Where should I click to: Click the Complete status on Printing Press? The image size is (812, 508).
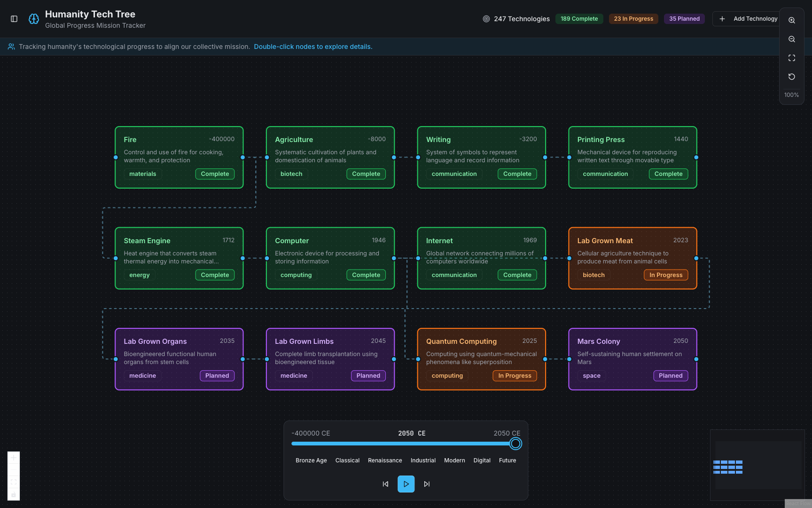coord(668,174)
